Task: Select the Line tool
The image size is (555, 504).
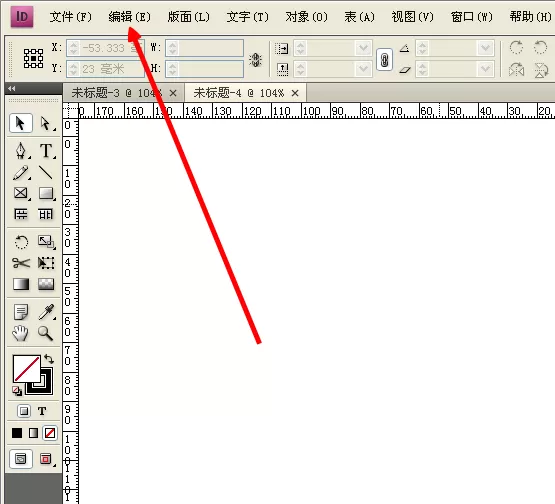Action: pos(46,172)
